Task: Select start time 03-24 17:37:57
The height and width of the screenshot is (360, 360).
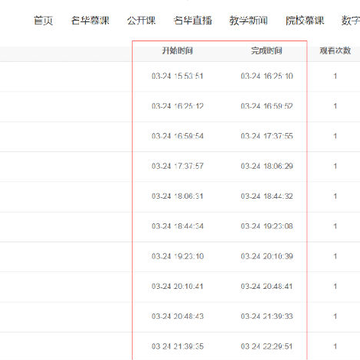Action: [177, 166]
